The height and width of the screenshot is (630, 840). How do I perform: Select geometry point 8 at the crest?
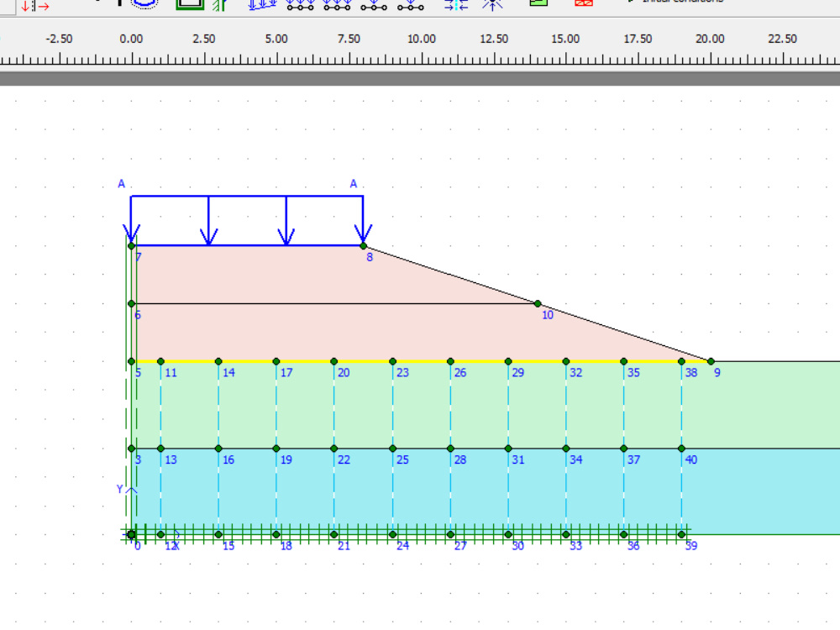363,245
